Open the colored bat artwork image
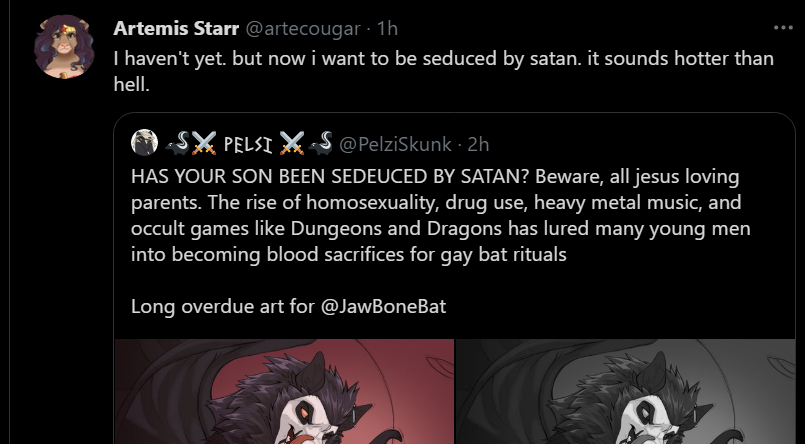This screenshot has height=444, width=805. (284, 391)
